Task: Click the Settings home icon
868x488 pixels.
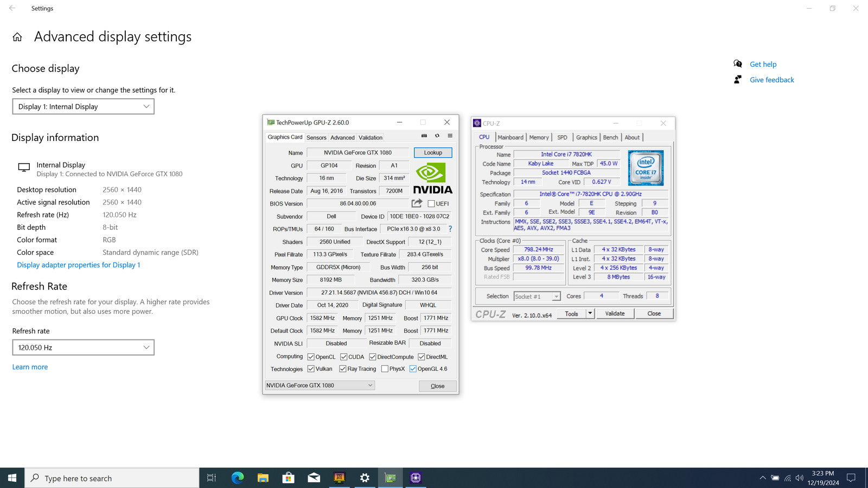Action: coord(17,37)
